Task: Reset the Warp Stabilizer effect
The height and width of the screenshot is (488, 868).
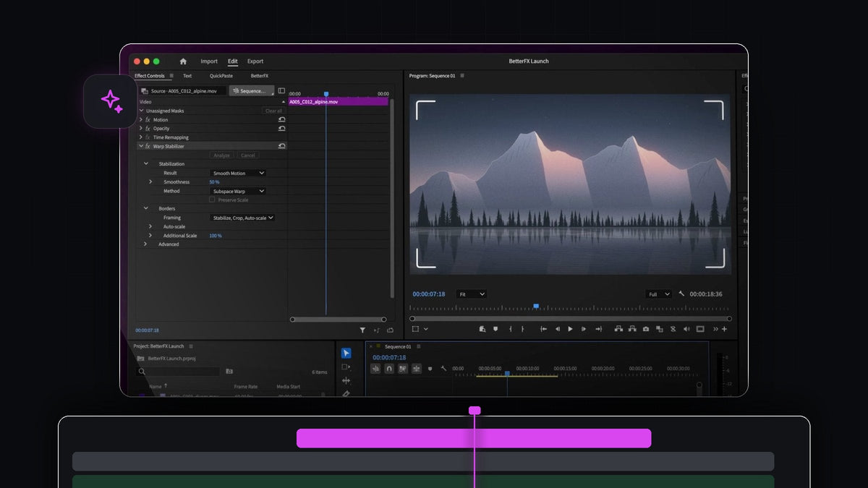Action: pyautogui.click(x=281, y=146)
